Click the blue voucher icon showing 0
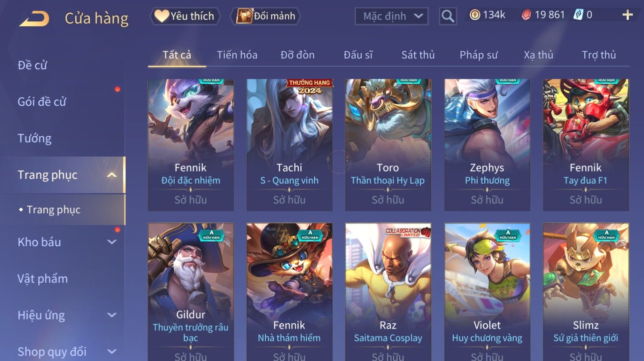 pyautogui.click(x=578, y=15)
